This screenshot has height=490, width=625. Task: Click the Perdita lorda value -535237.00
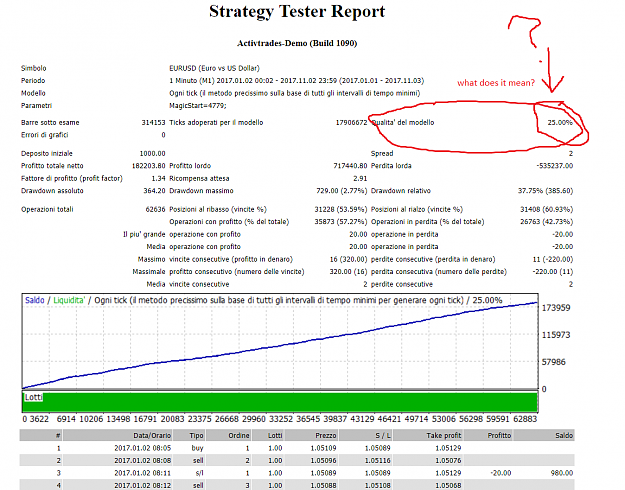[554, 166]
